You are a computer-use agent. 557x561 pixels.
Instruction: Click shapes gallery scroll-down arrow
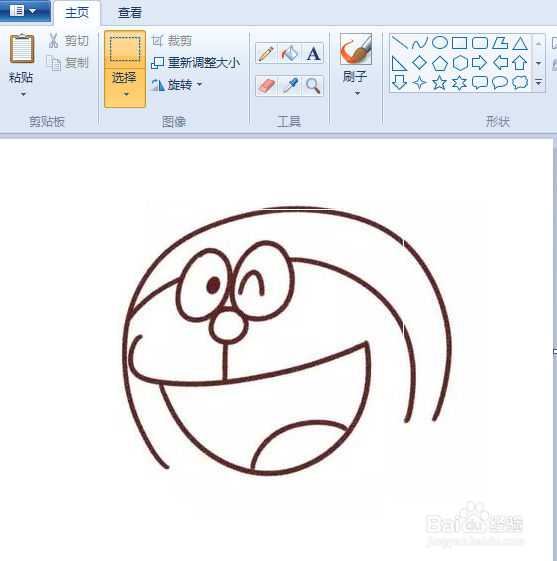tap(538, 63)
